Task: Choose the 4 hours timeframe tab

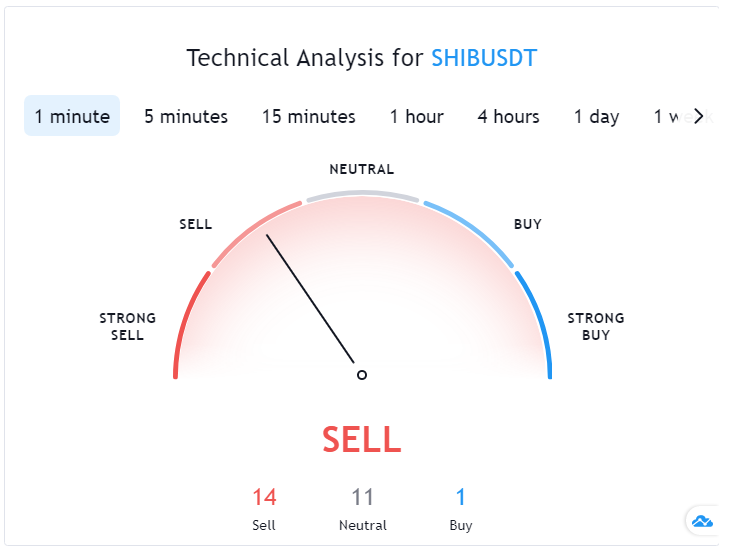Action: [x=508, y=116]
